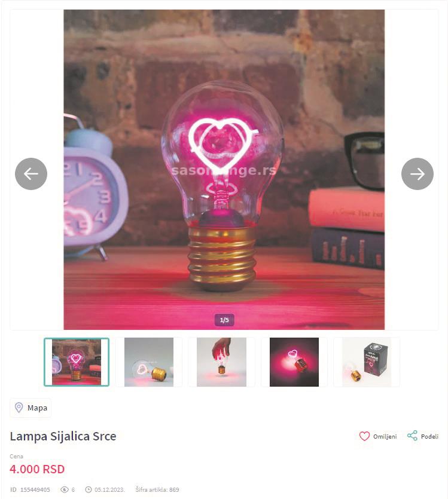Click the 1/5 image counter badge
448x499 pixels.
pos(224,320)
